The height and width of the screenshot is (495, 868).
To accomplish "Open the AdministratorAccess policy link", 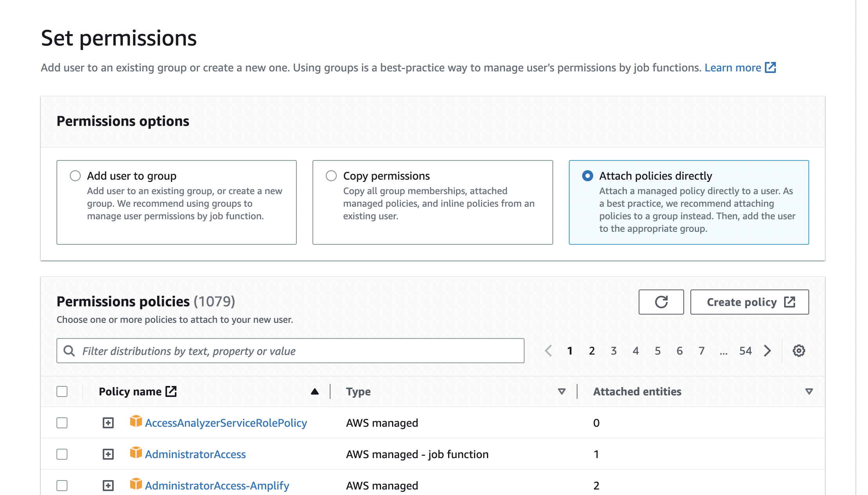I will point(196,454).
